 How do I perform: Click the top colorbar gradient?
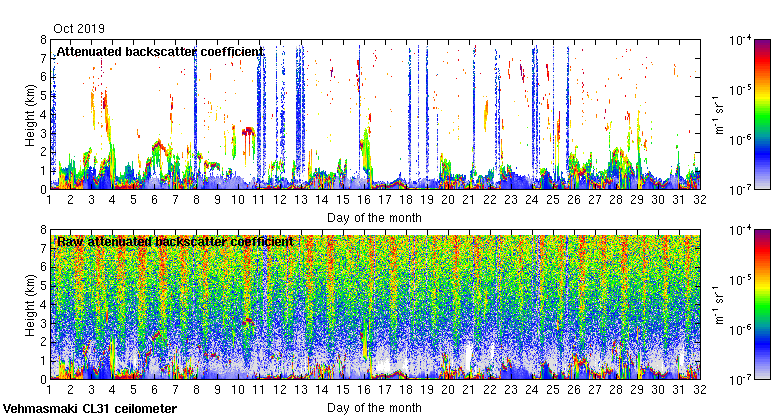click(763, 114)
